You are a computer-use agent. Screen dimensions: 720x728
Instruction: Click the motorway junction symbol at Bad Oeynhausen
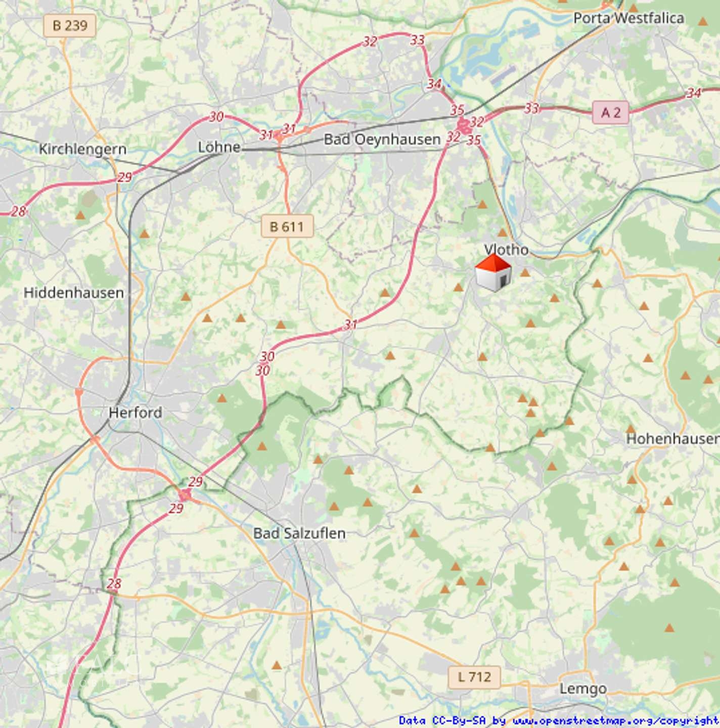pos(463,123)
